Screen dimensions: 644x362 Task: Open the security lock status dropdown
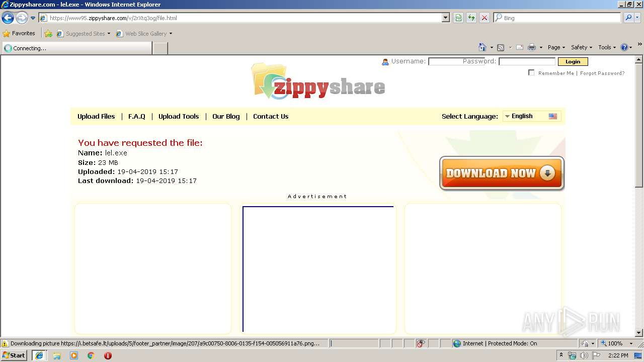(x=588, y=343)
